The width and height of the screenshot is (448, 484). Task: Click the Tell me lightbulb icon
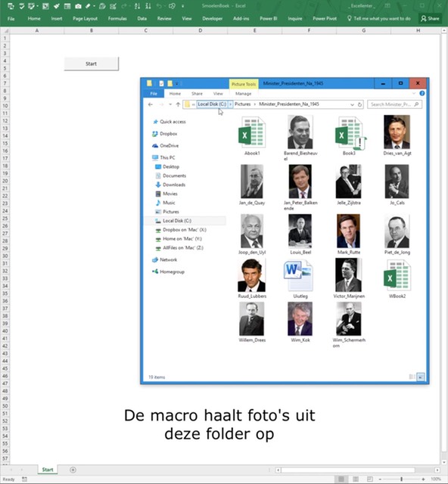(x=349, y=18)
